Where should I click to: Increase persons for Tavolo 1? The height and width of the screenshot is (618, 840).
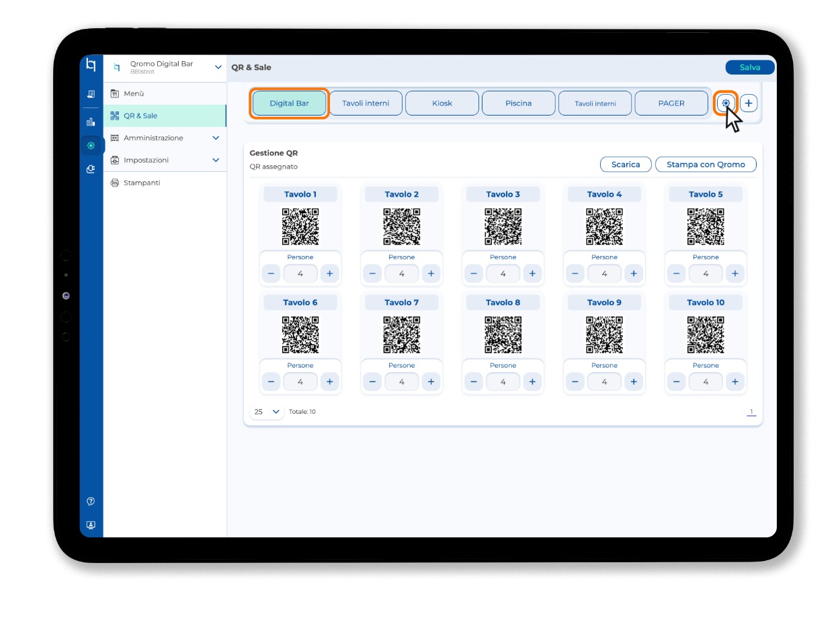click(329, 273)
